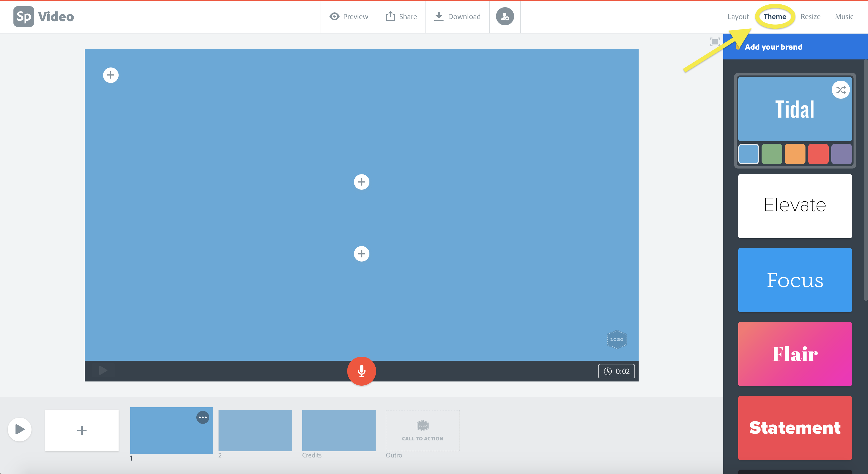
Task: Open the Music tab
Action: (x=844, y=17)
